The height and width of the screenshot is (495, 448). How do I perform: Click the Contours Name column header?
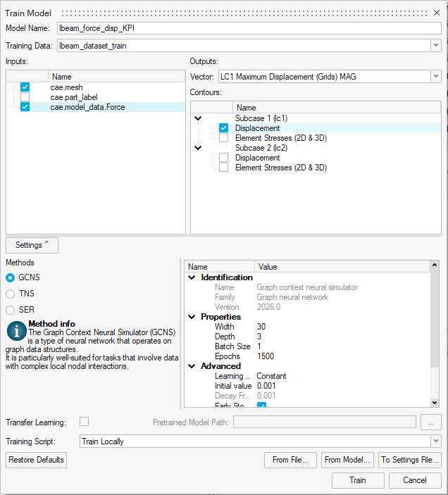pyautogui.click(x=337, y=107)
